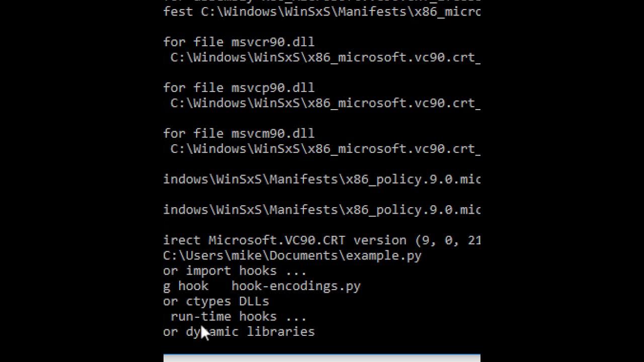Click the topmost Manifests\x86_micro path line

[321, 12]
